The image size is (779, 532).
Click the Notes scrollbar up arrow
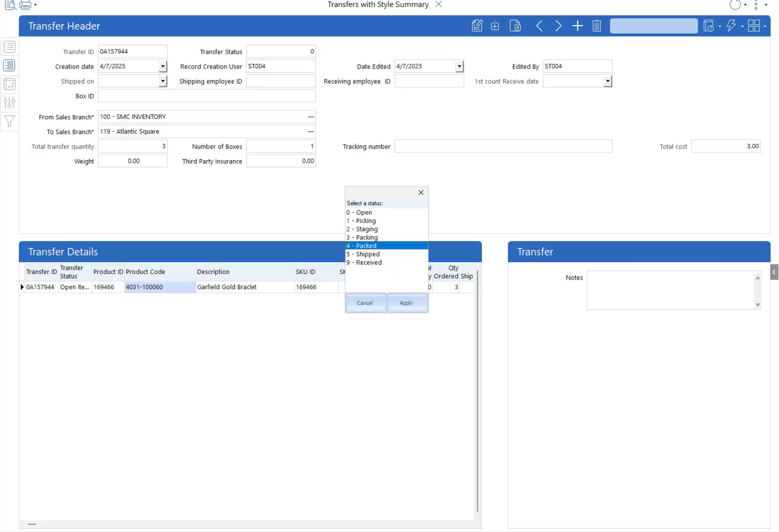point(758,277)
